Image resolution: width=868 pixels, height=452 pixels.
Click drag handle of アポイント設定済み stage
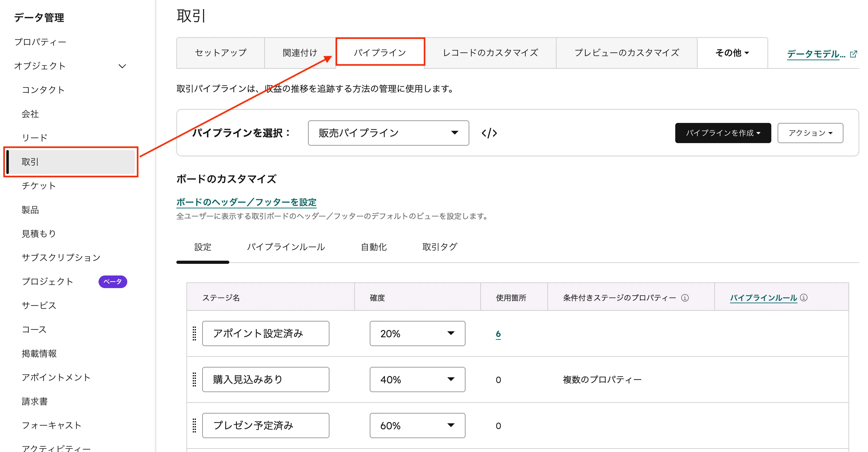[194, 333]
